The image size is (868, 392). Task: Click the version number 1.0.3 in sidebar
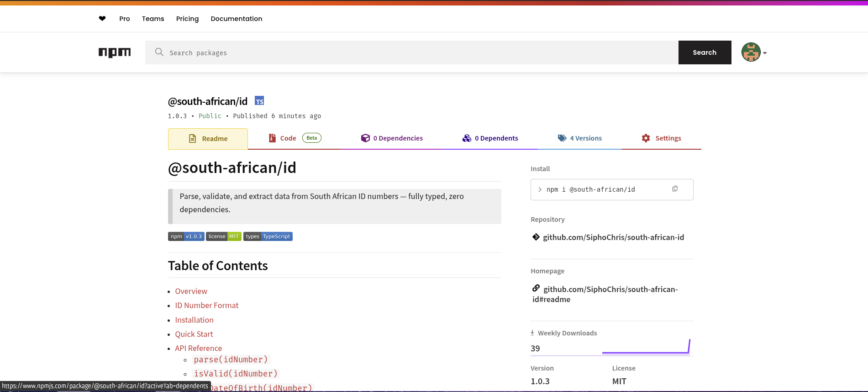[540, 381]
